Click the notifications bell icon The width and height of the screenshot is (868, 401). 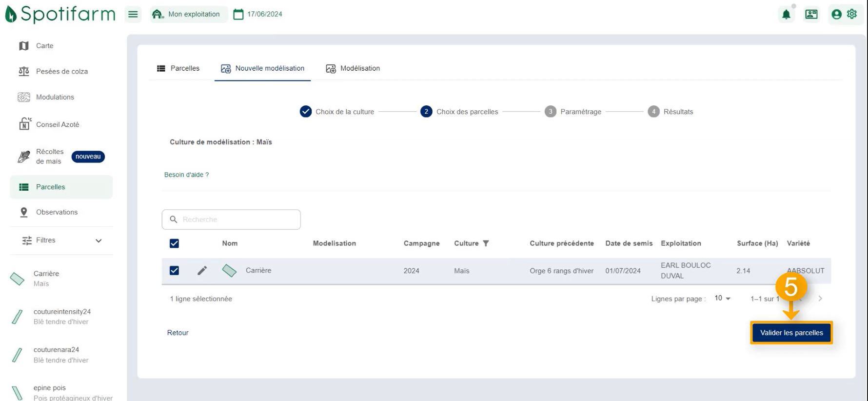click(786, 15)
